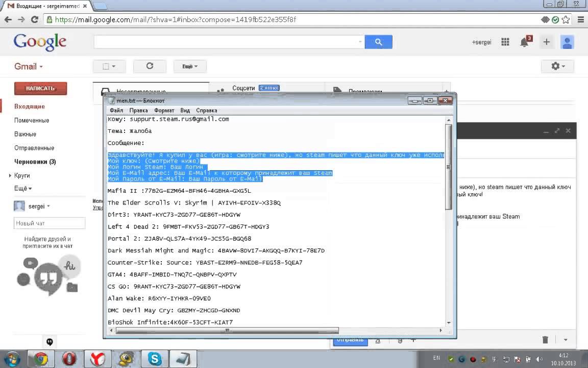Viewport: 588px width, 368px height.
Task: Click the GTA4 key line in Notepad
Action: (172, 274)
